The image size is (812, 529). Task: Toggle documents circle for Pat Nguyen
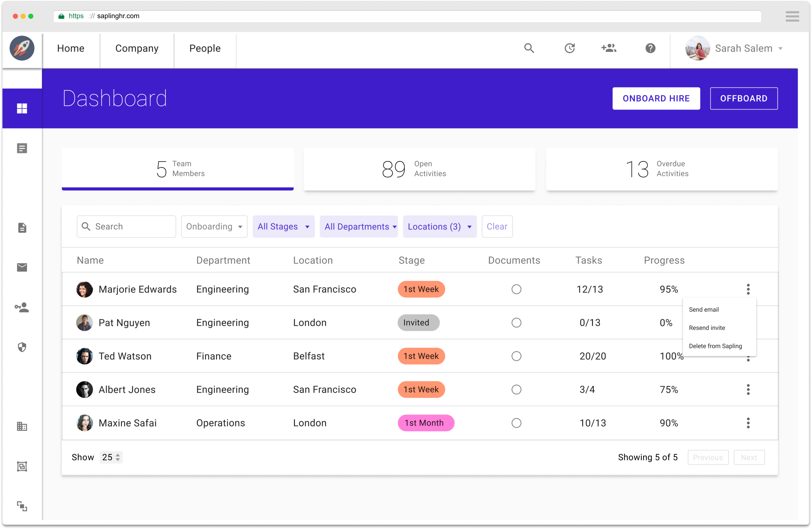pos(516,323)
